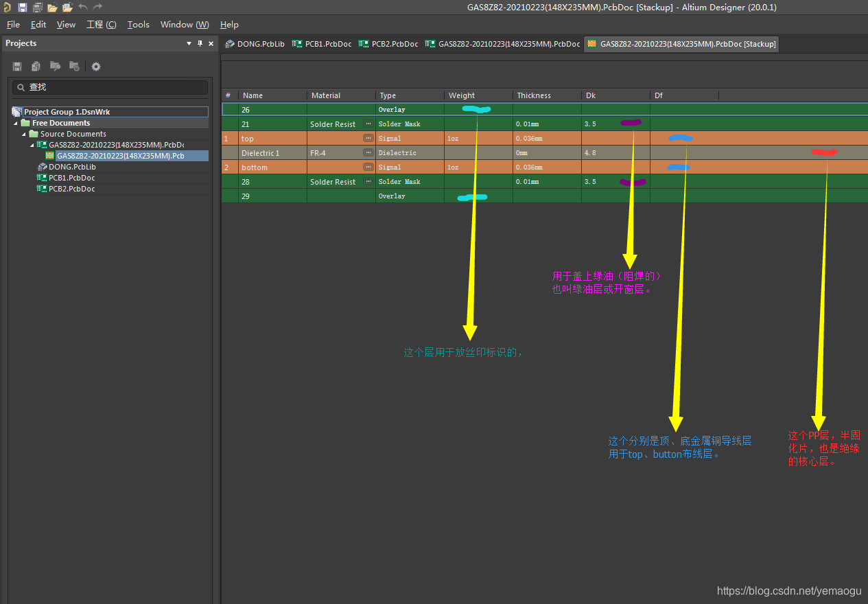Click the Altium logo icon in the title bar
The width and height of the screenshot is (868, 604).
coord(7,7)
